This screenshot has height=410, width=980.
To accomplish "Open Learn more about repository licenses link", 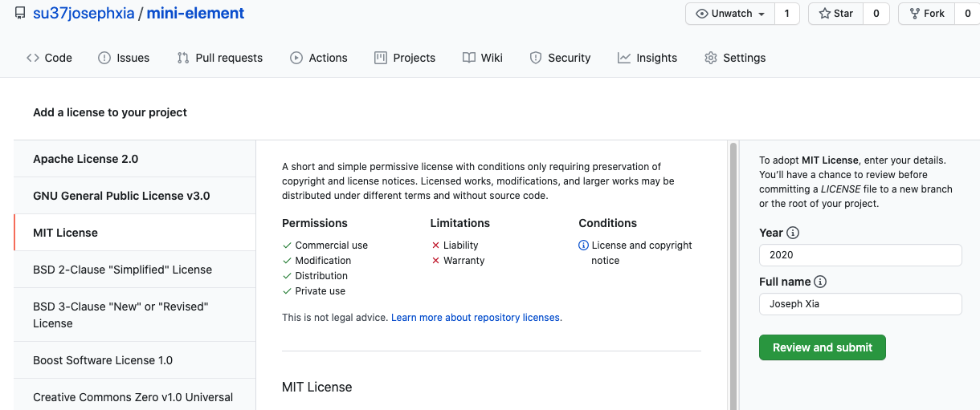I will (x=476, y=318).
